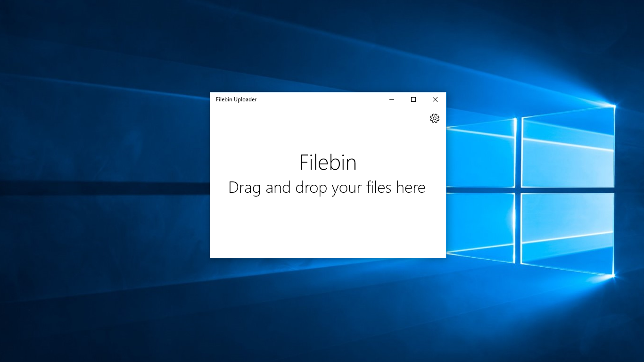
Task: Click the word 'your' in the prompt text
Action: [x=347, y=188]
